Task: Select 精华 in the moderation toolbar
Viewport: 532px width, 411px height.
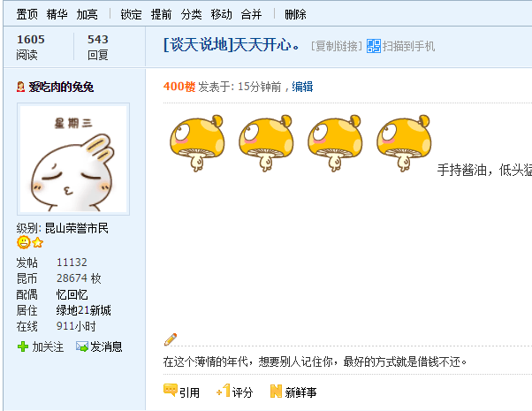Action: (57, 15)
